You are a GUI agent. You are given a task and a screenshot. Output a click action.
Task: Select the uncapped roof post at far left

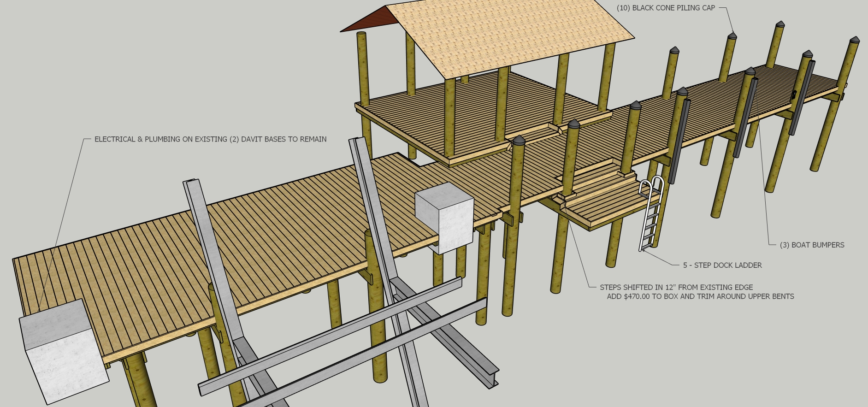(363, 69)
